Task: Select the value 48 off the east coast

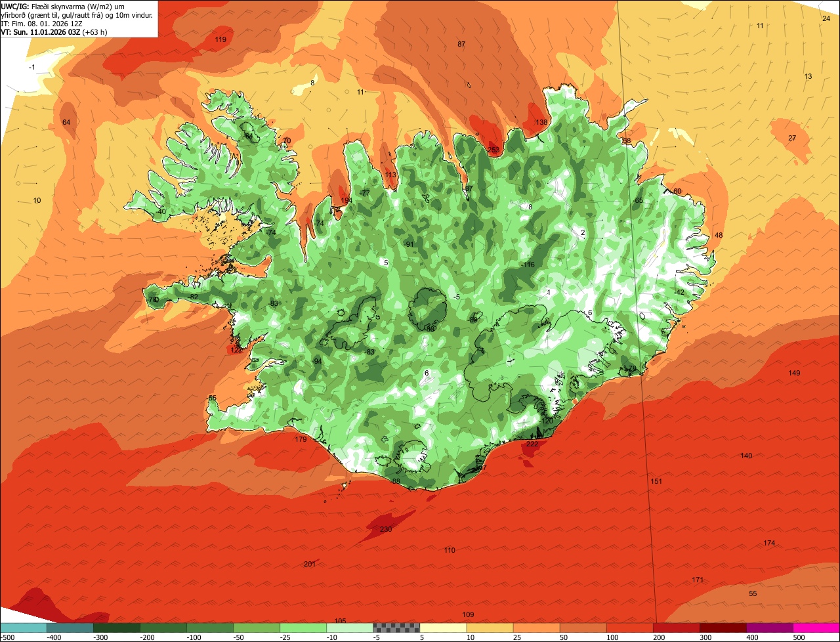Action: (x=719, y=235)
